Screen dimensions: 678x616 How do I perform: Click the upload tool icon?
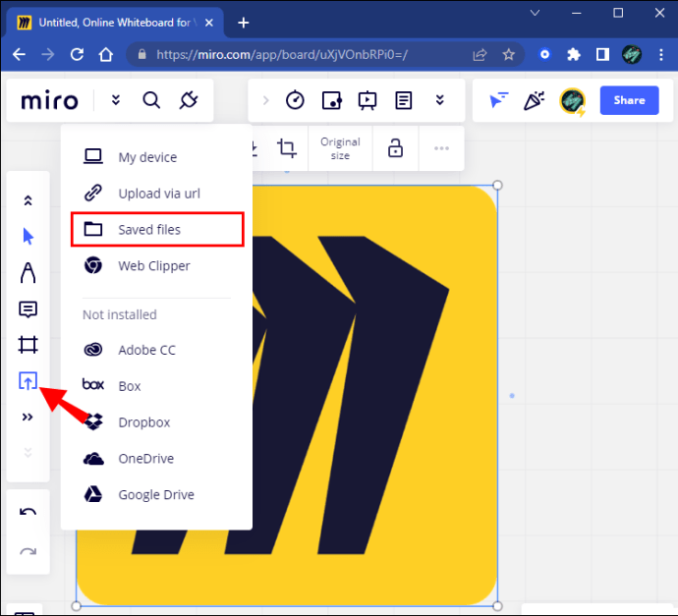pyautogui.click(x=28, y=381)
